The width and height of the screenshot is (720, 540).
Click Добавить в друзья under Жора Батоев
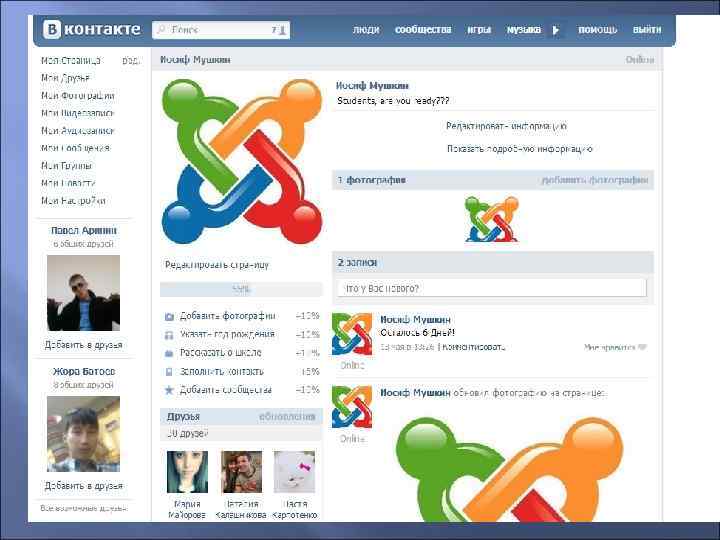coord(84,486)
